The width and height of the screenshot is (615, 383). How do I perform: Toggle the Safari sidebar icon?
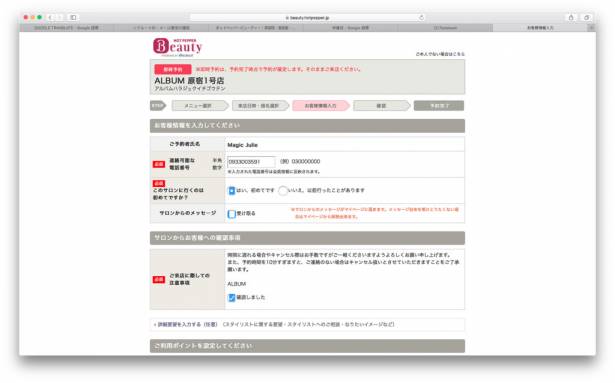click(73, 17)
